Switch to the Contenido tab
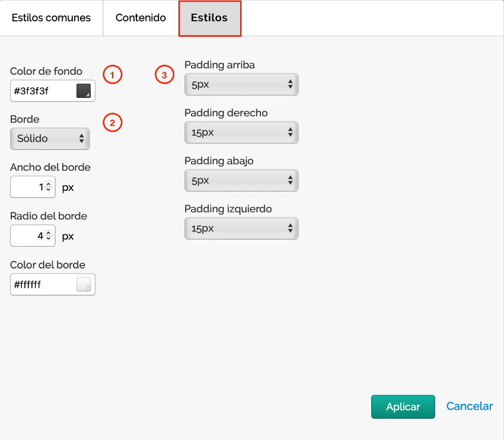The height and width of the screenshot is (440, 504). pos(141,18)
